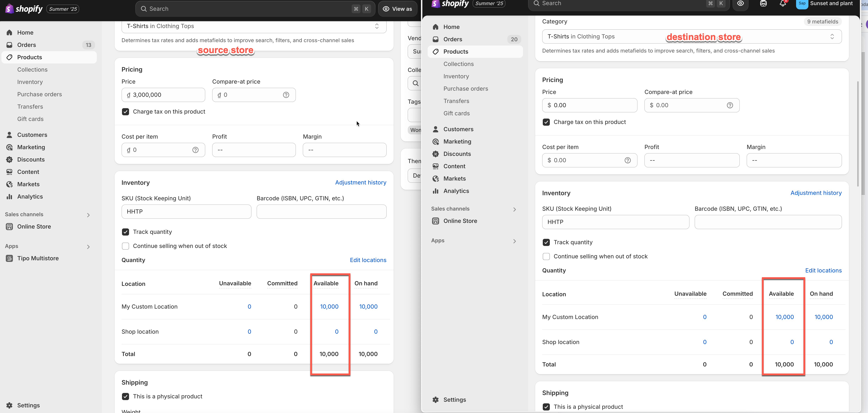Enable Continue selling when out of stock in destination
Viewport: 868px width, 413px height.
point(546,257)
